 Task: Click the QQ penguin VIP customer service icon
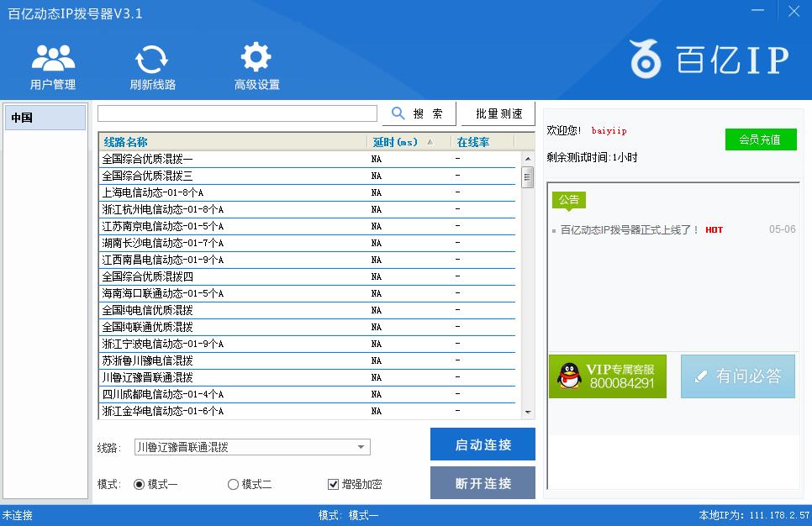(608, 376)
